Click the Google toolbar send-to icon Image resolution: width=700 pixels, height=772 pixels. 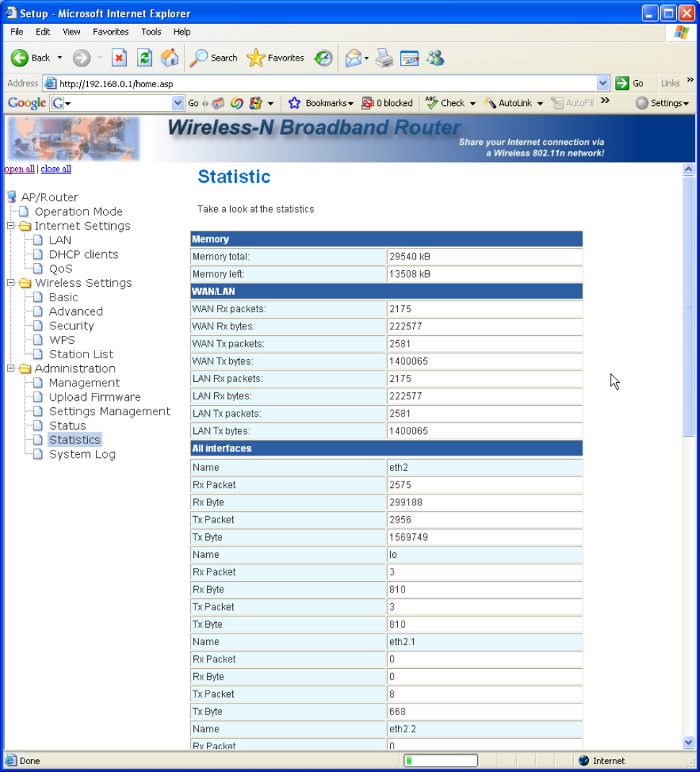coord(255,103)
